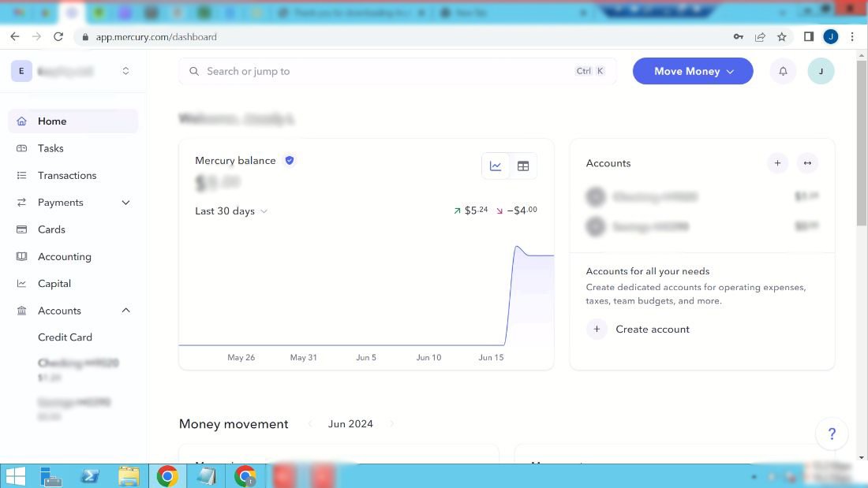Switch balance view to table
This screenshot has height=488, width=868.
pyautogui.click(x=523, y=166)
